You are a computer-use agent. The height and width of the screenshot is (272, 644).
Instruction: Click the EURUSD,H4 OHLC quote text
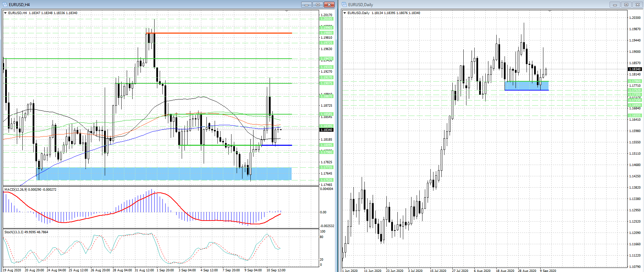coord(53,13)
